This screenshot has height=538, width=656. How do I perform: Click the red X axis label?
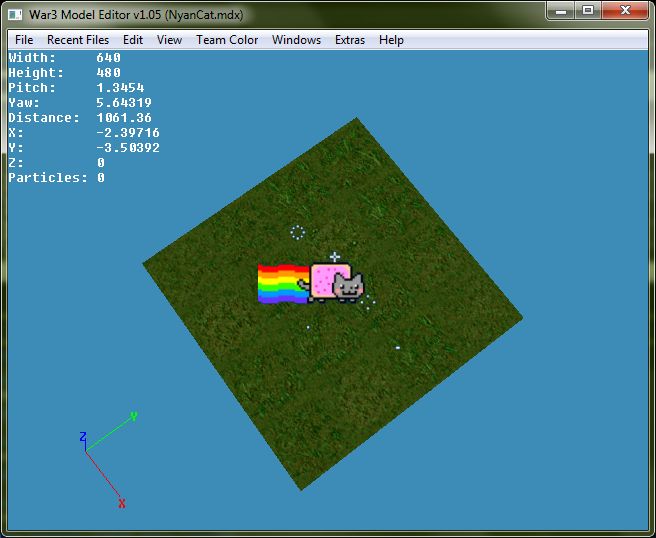121,503
